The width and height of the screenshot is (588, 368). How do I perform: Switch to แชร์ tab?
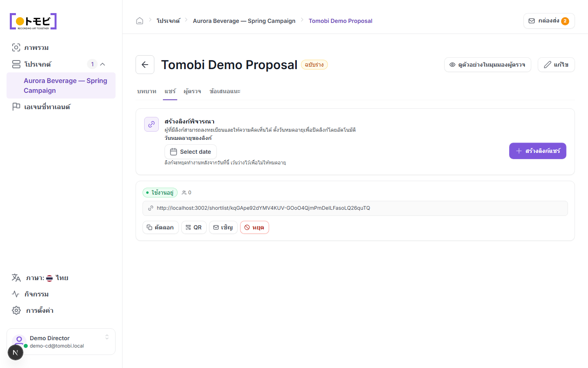pyautogui.click(x=170, y=91)
